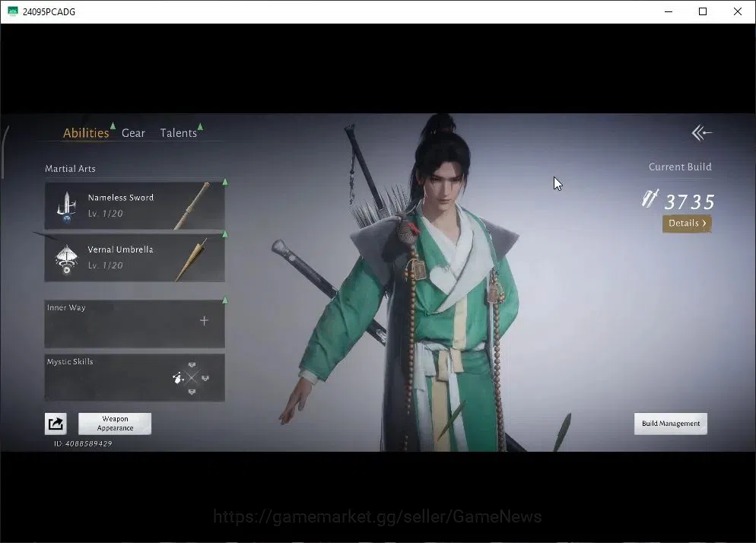Open the Mystic Skills wheel icon
This screenshot has width=756, height=543.
click(192, 378)
